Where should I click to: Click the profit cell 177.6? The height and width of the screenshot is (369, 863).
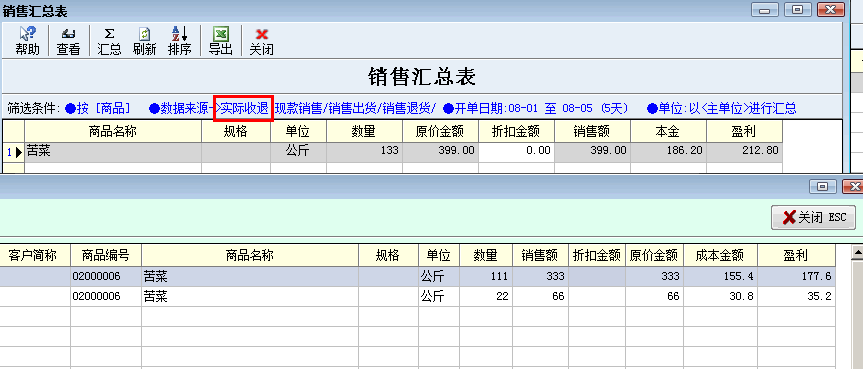(x=796, y=276)
